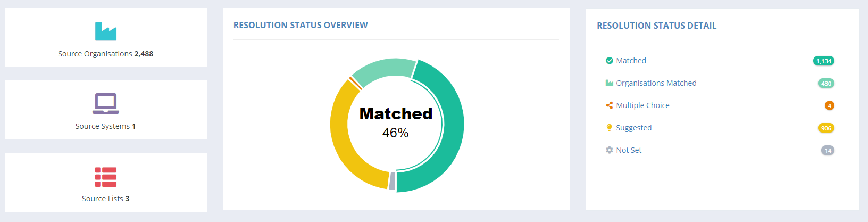Click the Matched checkmark icon

click(609, 61)
